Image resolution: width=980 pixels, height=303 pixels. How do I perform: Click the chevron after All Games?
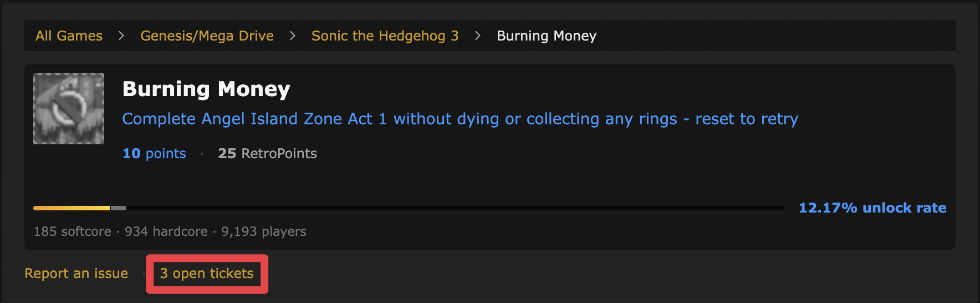121,36
